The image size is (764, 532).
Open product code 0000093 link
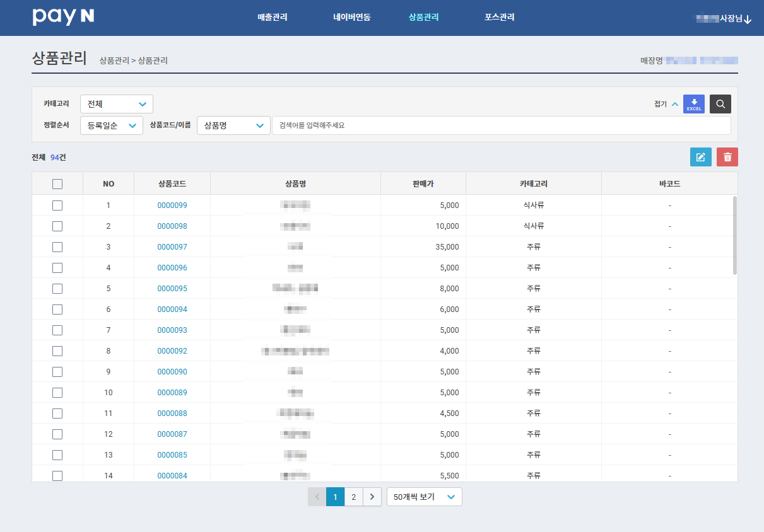click(172, 330)
